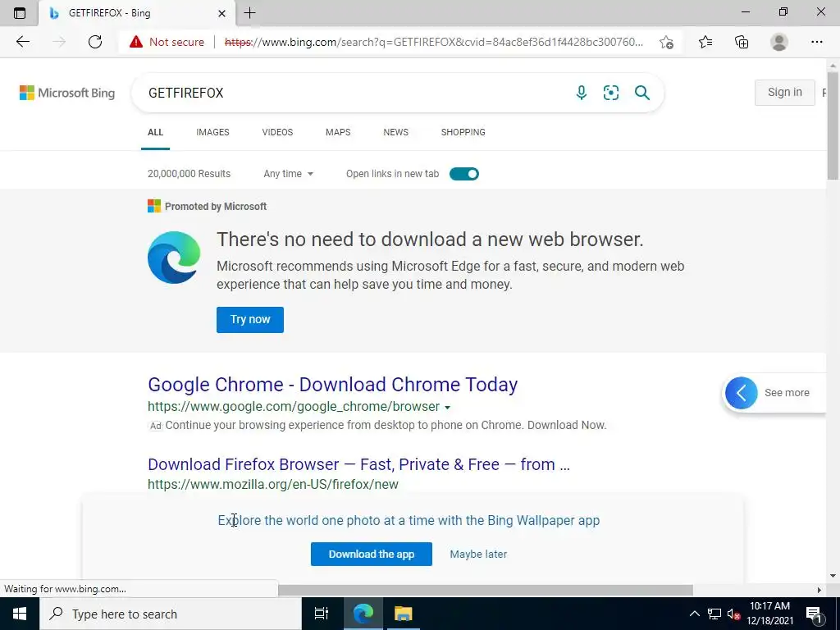Click the Edge taskbar icon
This screenshot has width=840, height=630.
363,614
